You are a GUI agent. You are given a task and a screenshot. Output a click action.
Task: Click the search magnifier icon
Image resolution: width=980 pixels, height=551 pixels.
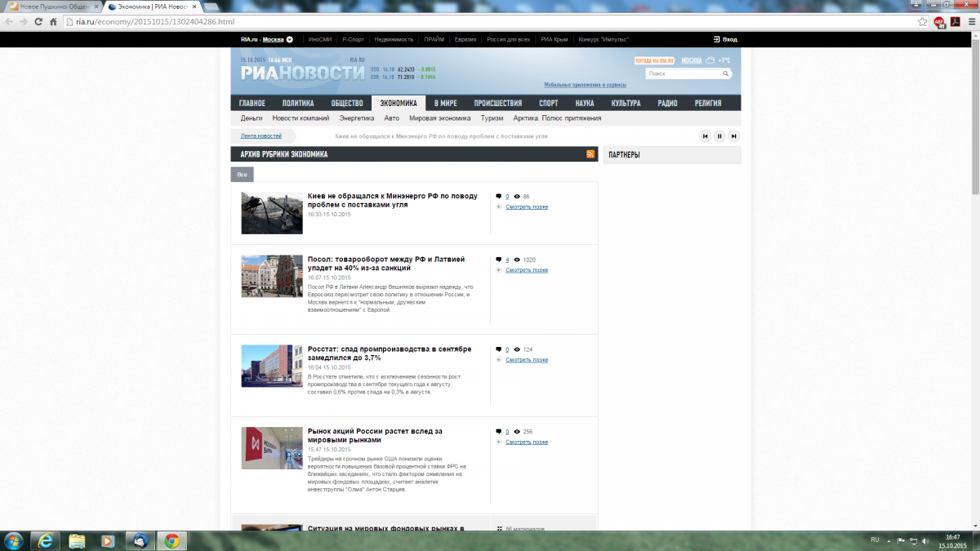[x=725, y=73]
